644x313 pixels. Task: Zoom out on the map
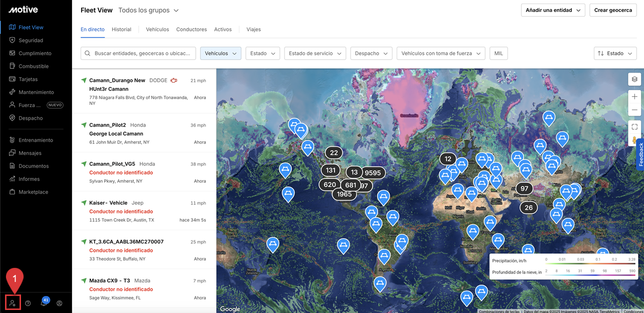[634, 110]
